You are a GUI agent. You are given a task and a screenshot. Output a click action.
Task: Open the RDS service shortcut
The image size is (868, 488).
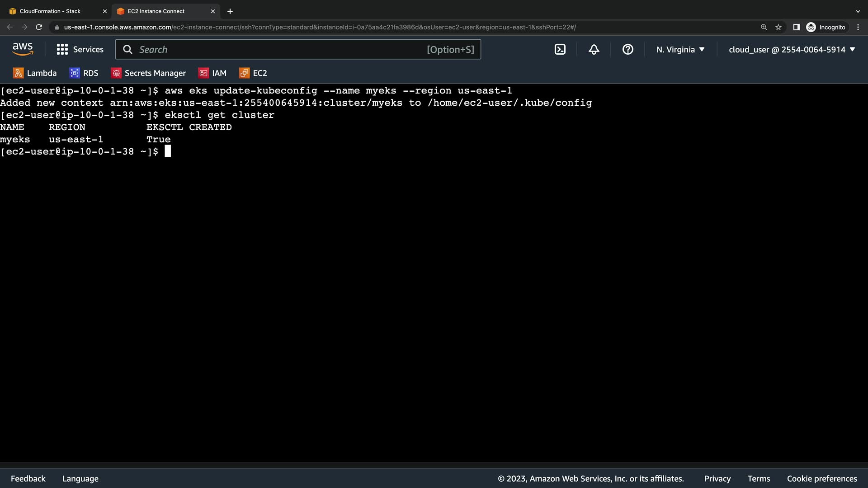pos(84,73)
